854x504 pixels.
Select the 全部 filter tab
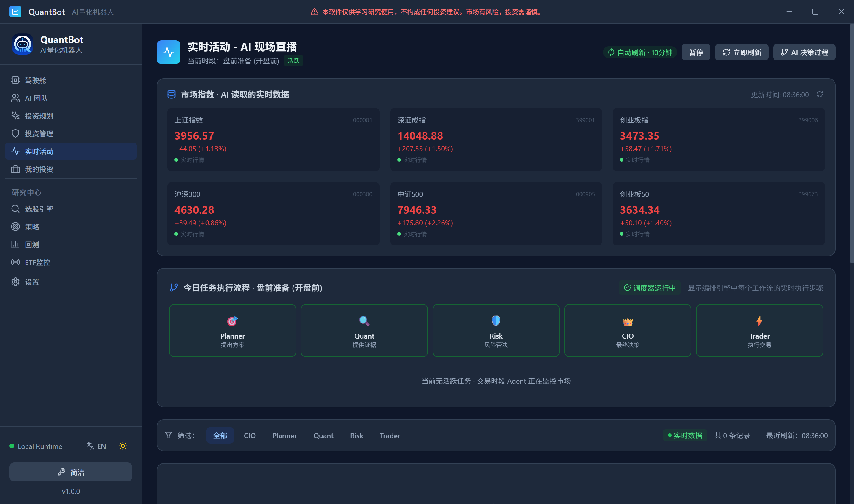click(220, 436)
